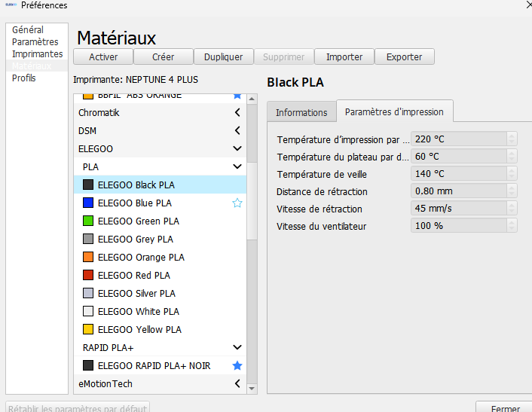The image size is (532, 412).
Task: Click the 220 °C print temperature field
Action: (x=459, y=139)
